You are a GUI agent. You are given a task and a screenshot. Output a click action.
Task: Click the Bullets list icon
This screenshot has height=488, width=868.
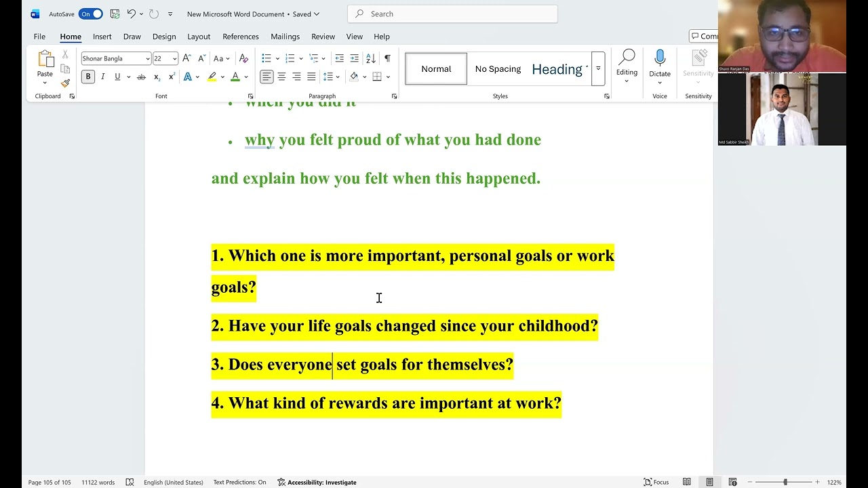267,58
